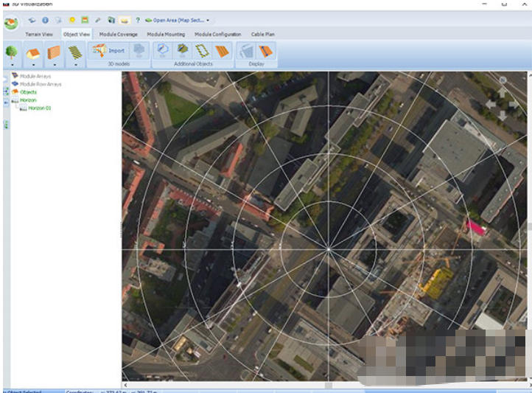Switch to the Terrain View tab
Image resolution: width=532 pixels, height=393 pixels.
(38, 34)
